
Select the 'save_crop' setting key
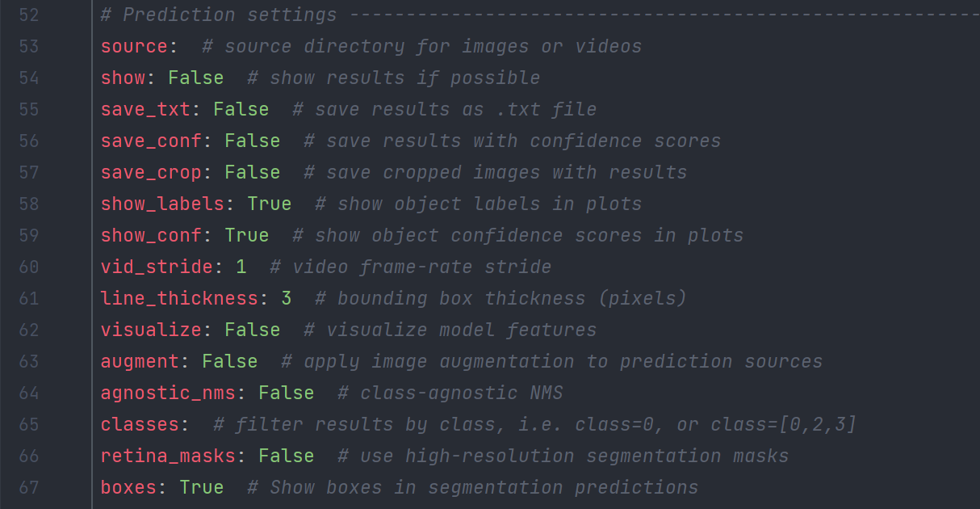pyautogui.click(x=151, y=172)
